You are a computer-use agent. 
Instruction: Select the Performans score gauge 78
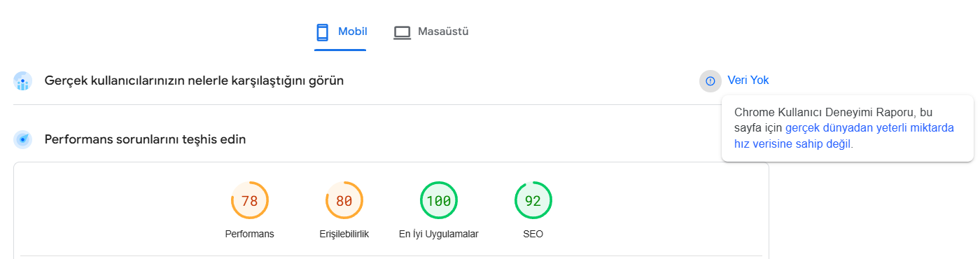point(250,201)
